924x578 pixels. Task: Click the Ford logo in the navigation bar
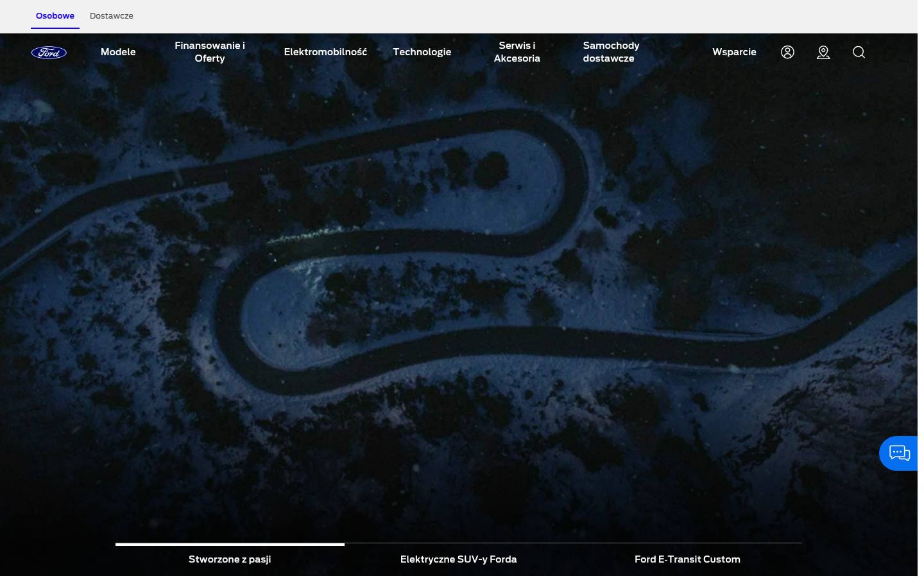(49, 53)
